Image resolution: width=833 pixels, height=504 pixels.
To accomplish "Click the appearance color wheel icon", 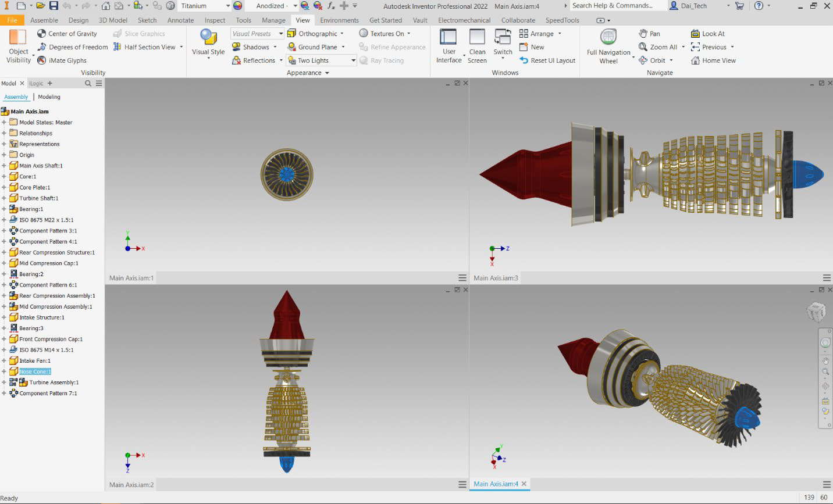I will [x=237, y=6].
